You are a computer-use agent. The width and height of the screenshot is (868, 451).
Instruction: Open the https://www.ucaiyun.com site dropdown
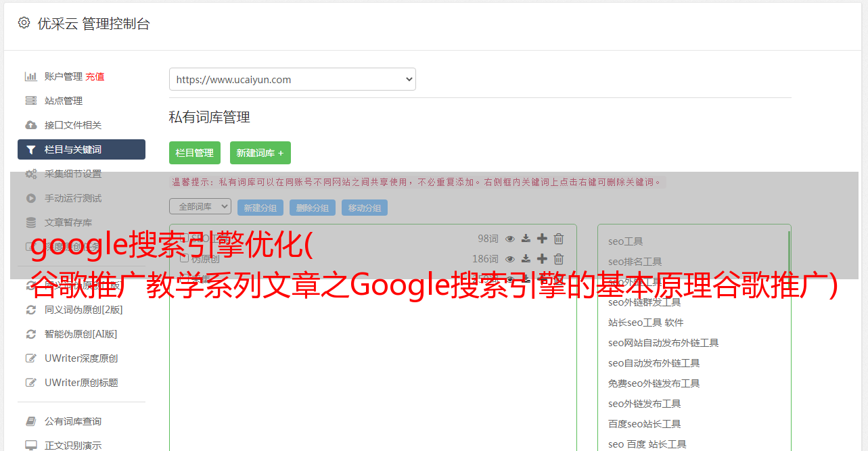point(292,79)
